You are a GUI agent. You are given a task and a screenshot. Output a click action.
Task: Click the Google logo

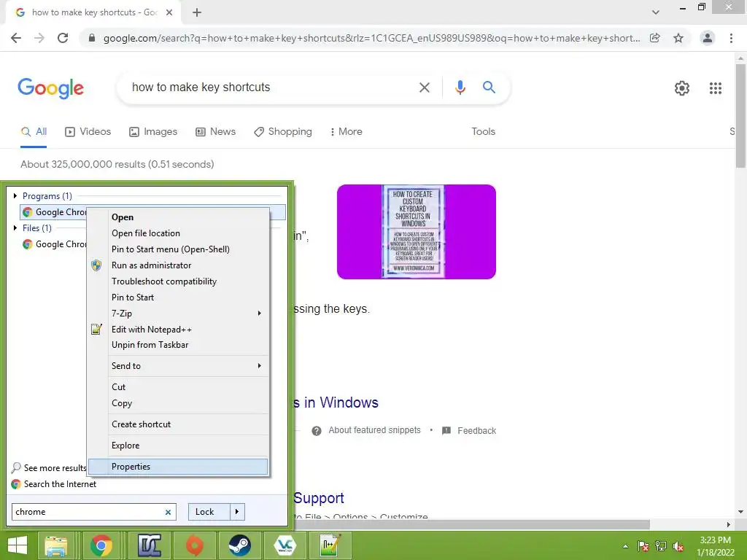51,88
